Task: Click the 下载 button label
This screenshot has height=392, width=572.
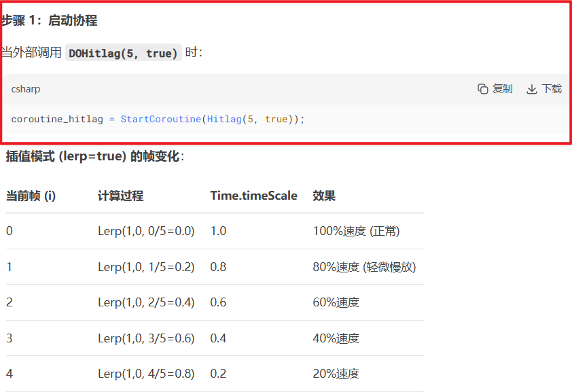Action: (552, 88)
